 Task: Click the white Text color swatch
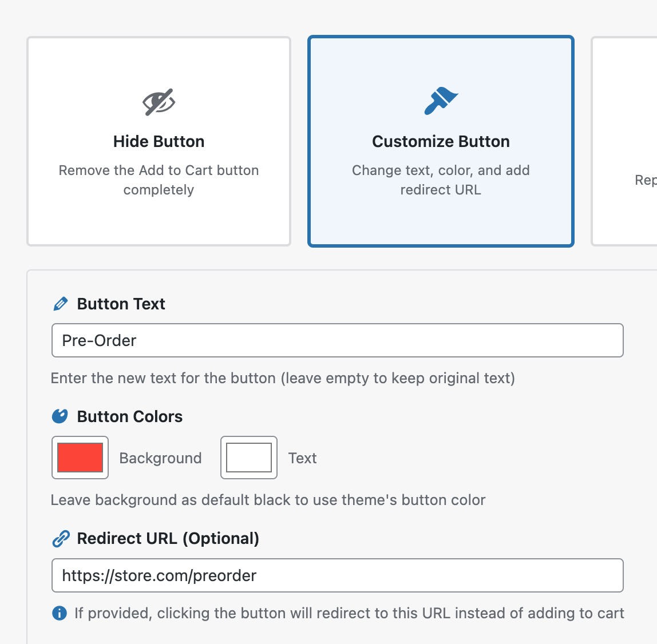click(248, 458)
